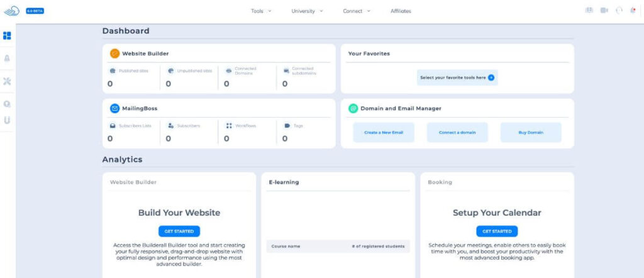Open the magnet icon in sidebar
The width and height of the screenshot is (644, 278).
pyautogui.click(x=7, y=120)
